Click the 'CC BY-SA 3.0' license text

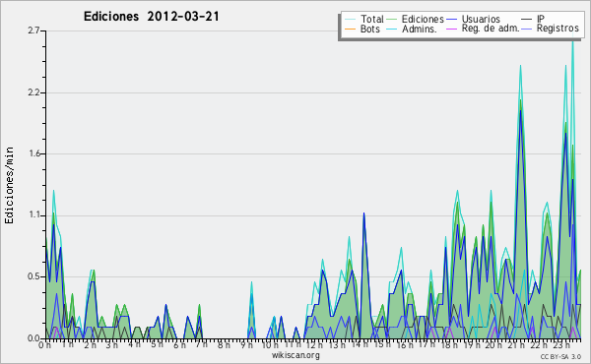click(560, 357)
